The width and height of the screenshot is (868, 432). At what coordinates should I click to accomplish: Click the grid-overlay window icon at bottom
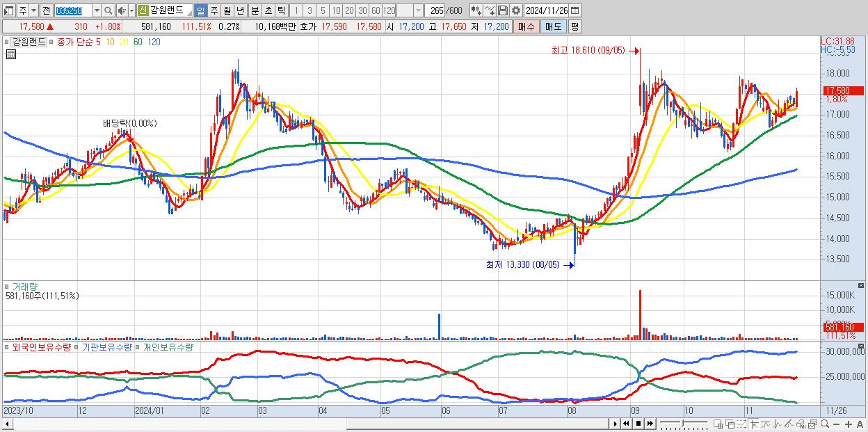point(718,424)
